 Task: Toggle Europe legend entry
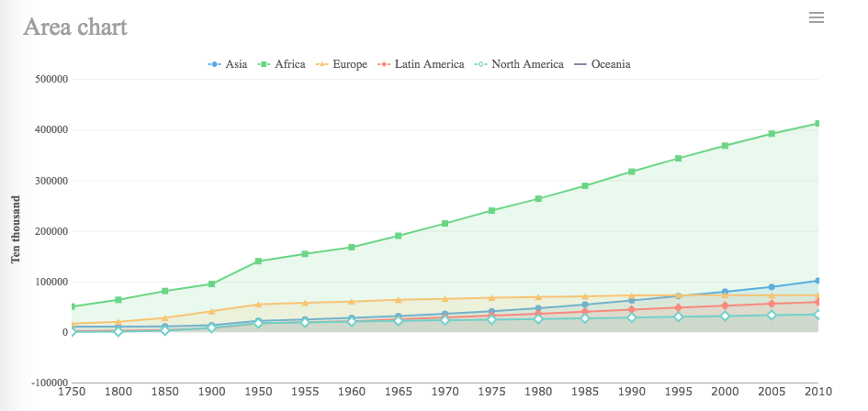[x=349, y=64]
